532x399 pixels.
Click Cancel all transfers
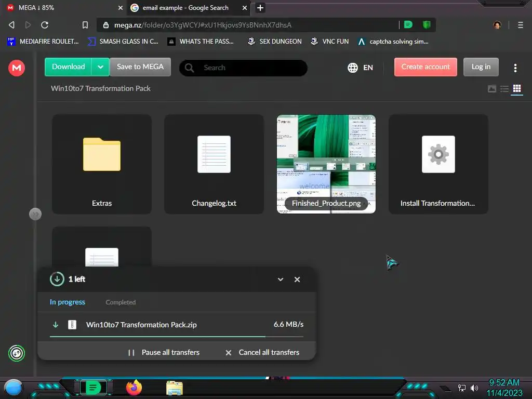262,353
